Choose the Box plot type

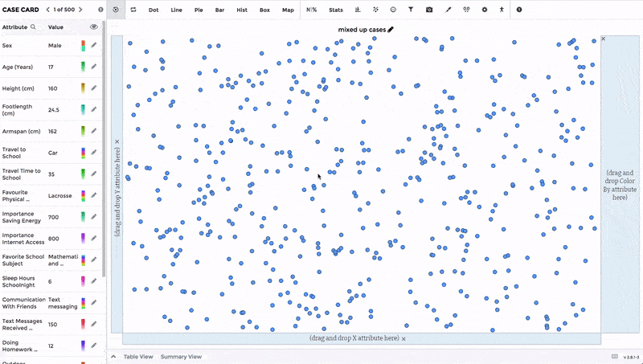click(x=264, y=10)
